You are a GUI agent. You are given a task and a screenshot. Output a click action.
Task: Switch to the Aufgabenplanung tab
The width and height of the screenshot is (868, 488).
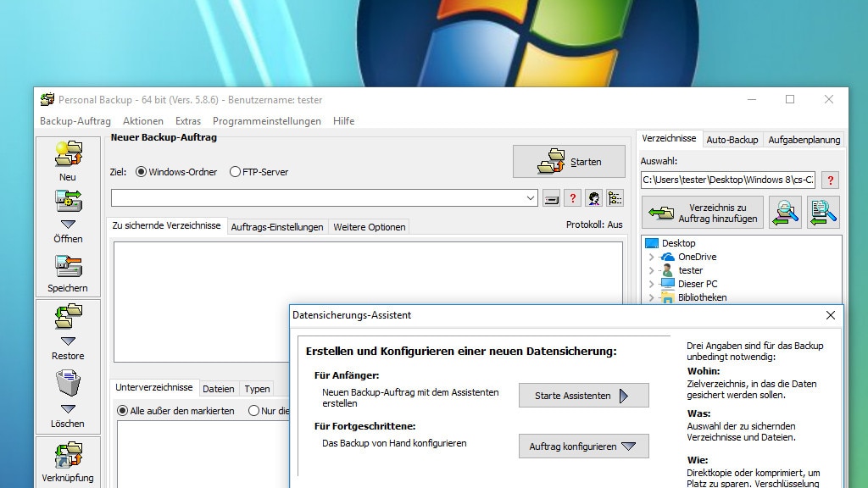click(x=804, y=140)
